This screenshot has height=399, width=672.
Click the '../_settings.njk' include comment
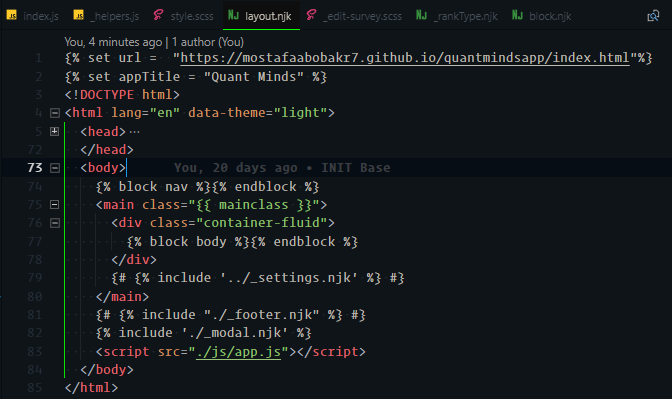point(258,278)
